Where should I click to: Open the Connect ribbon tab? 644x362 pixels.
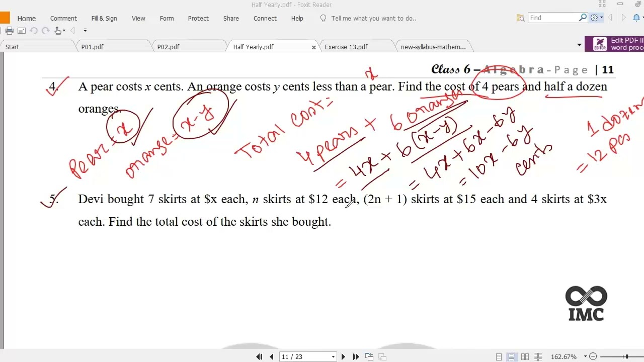[265, 18]
